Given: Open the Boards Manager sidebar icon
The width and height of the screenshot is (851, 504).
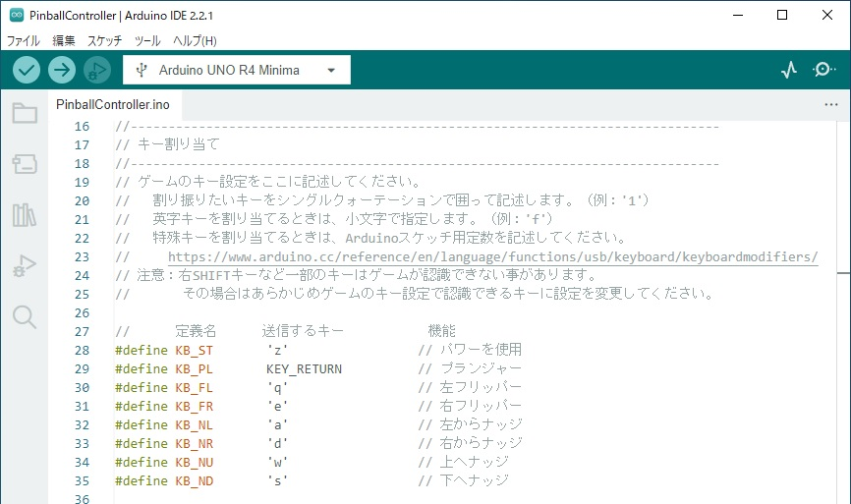Looking at the screenshot, I should coord(25,164).
